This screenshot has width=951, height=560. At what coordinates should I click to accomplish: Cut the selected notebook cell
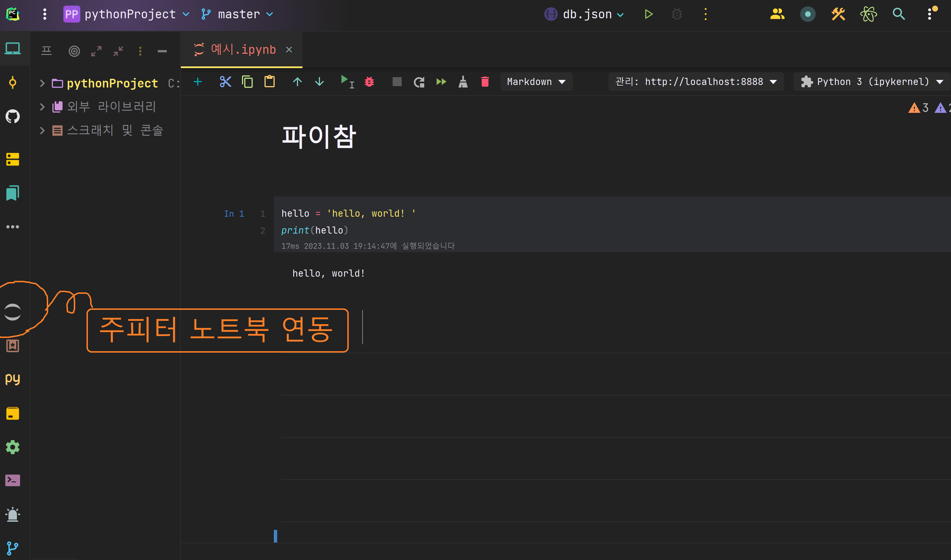[225, 82]
